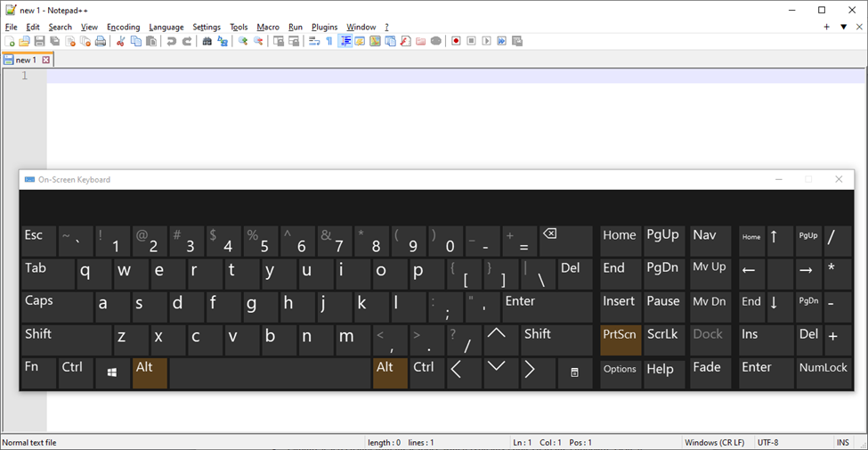Click the Open file folder icon
The width and height of the screenshot is (868, 450).
[24, 41]
